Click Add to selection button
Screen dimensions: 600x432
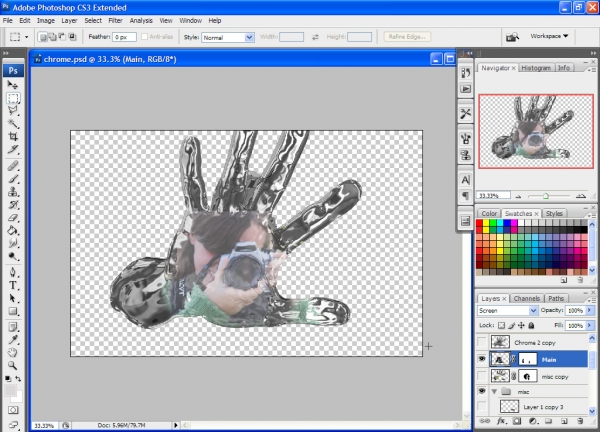tap(52, 37)
